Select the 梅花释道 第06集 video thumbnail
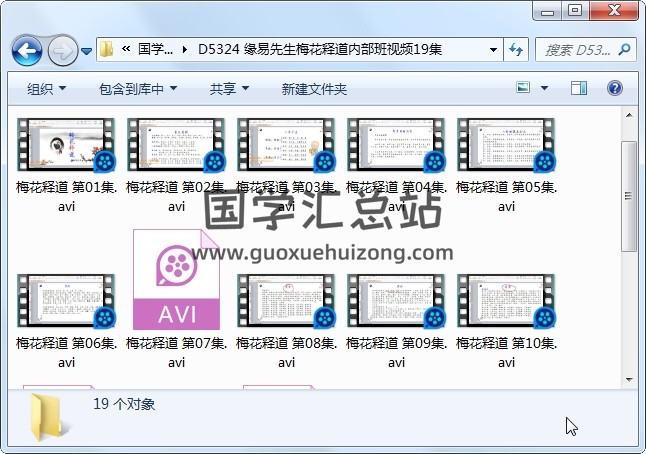This screenshot has height=454, width=646. (66, 301)
